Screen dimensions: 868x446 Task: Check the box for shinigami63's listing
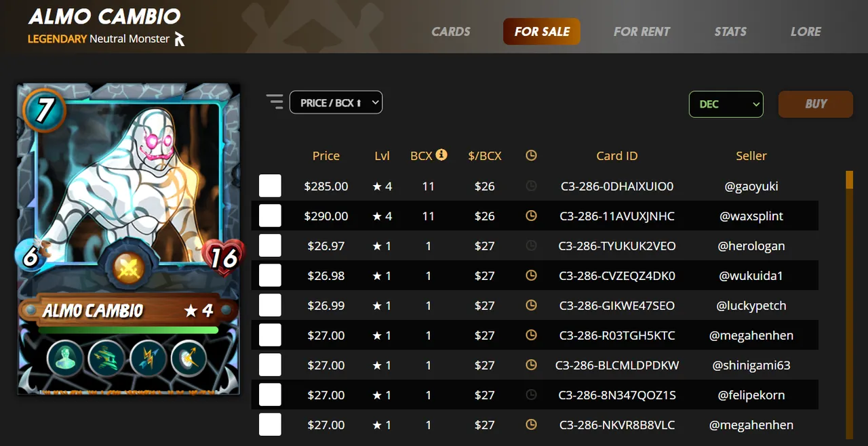270,365
